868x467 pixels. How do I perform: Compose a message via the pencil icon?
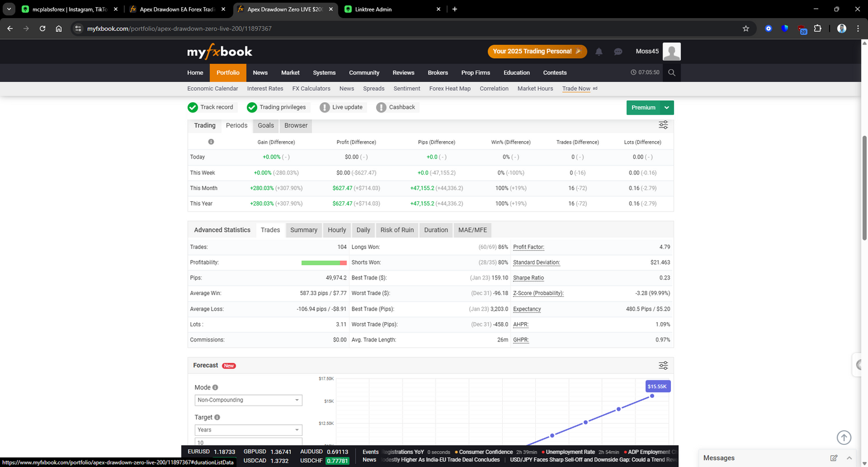(x=834, y=457)
